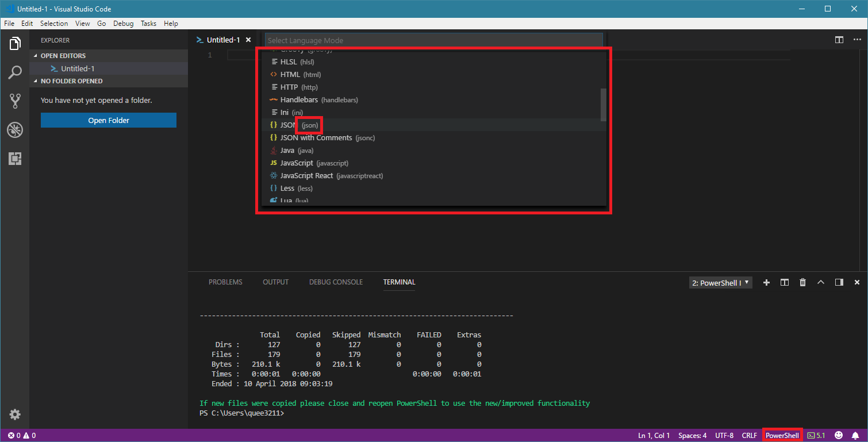Split the editor using top-right icon

point(839,40)
